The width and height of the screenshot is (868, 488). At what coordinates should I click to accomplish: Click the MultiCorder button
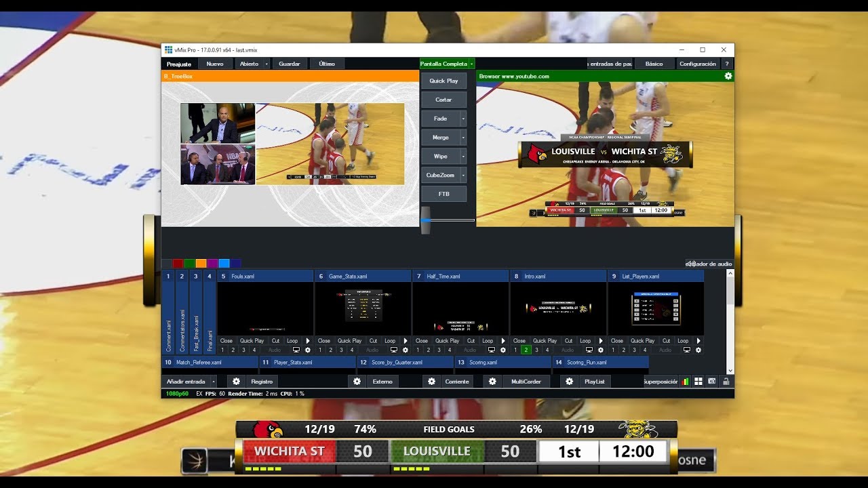click(526, 382)
